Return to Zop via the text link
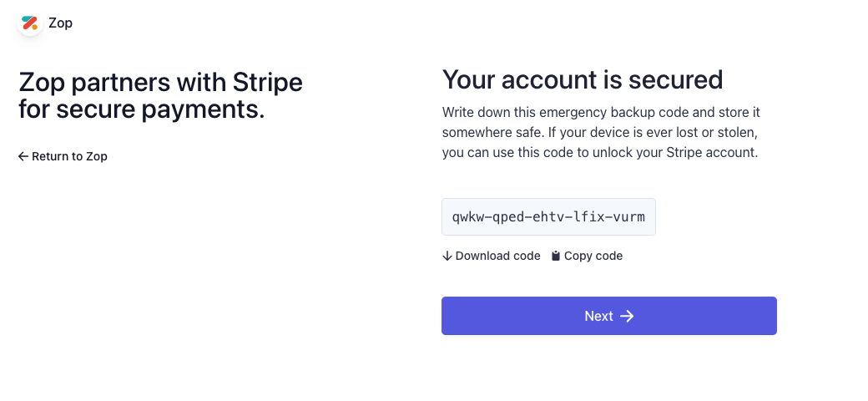868x401 pixels. [x=70, y=156]
